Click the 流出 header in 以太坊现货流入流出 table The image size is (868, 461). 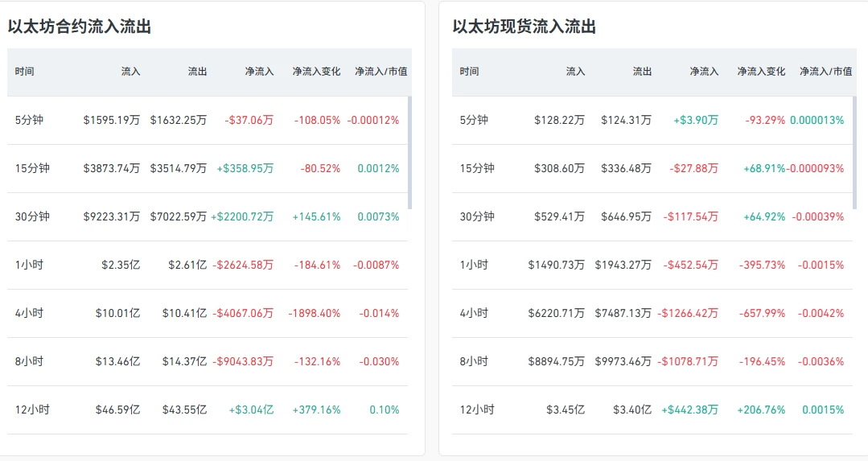click(x=642, y=72)
